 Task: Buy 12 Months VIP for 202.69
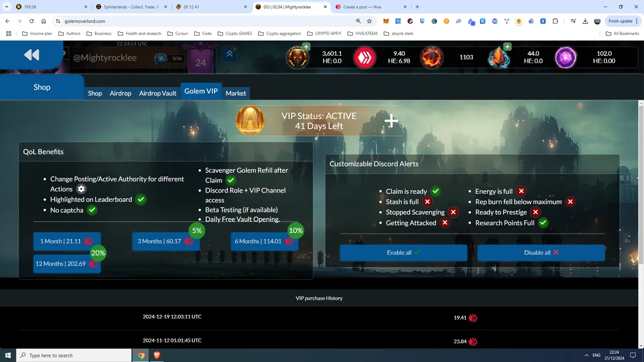tap(67, 263)
